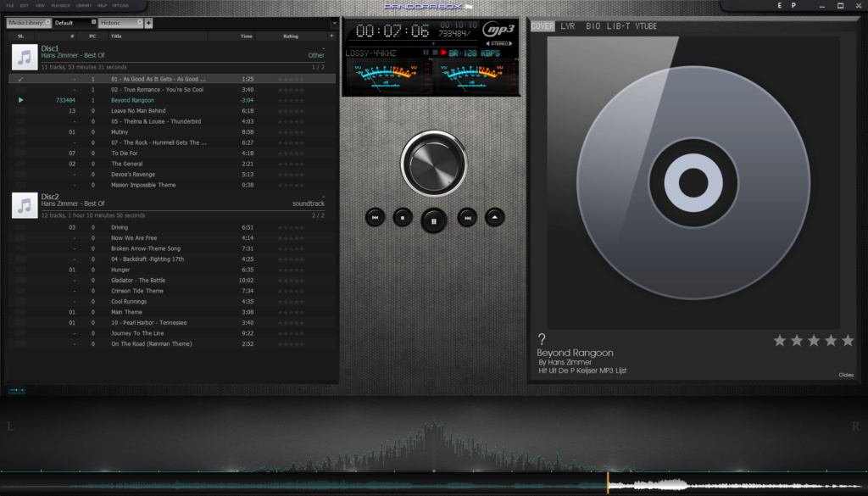Select the YTUBE tab
The image size is (868, 496).
tap(645, 26)
